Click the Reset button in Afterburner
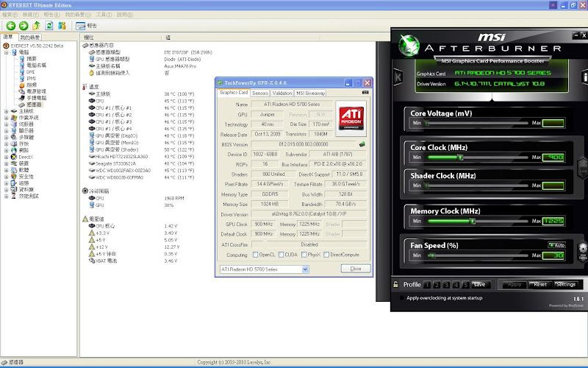Image resolution: width=588 pixels, height=368 pixels. coord(540,284)
